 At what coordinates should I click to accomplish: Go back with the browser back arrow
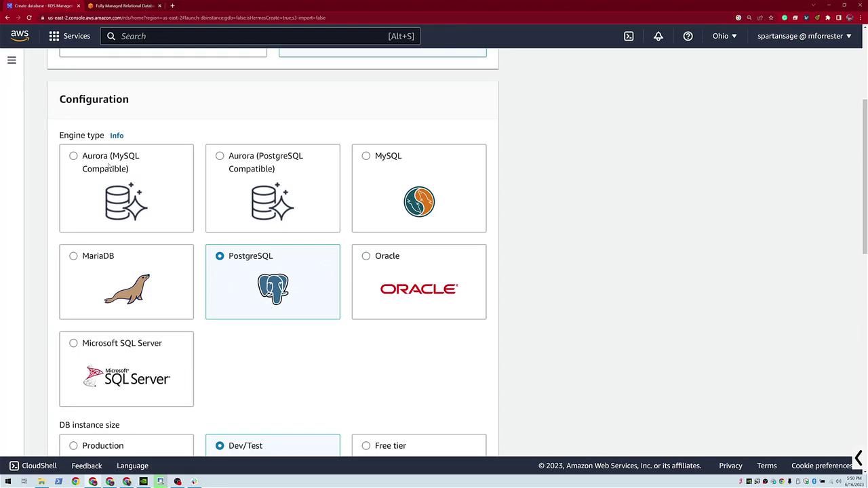pyautogui.click(x=7, y=18)
